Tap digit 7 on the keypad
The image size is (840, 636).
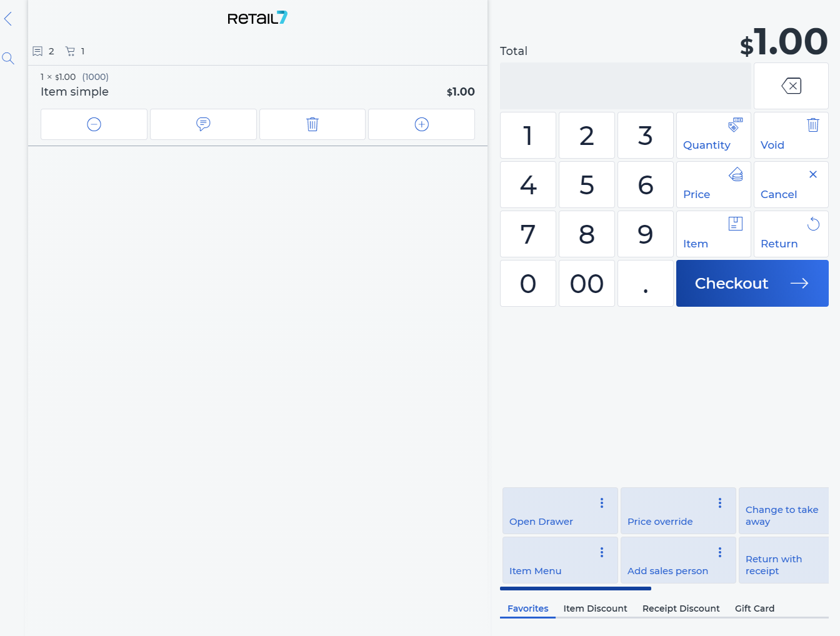528,234
